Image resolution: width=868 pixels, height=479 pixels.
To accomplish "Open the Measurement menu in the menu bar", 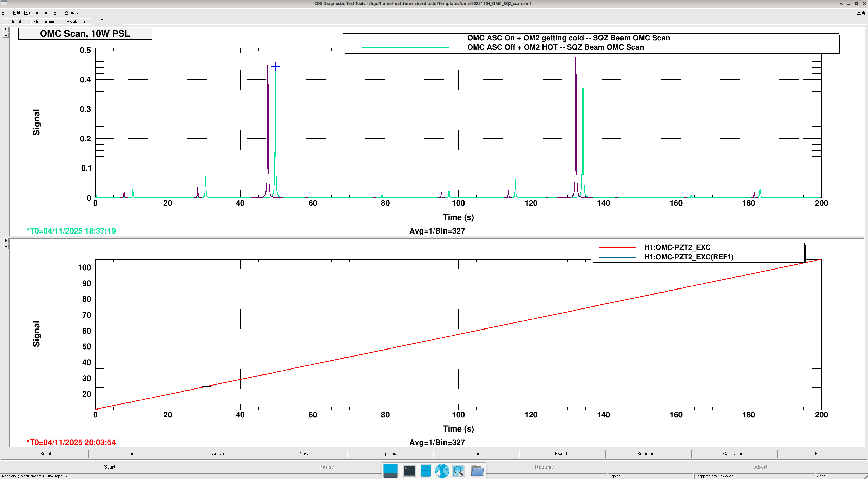I will coord(37,12).
